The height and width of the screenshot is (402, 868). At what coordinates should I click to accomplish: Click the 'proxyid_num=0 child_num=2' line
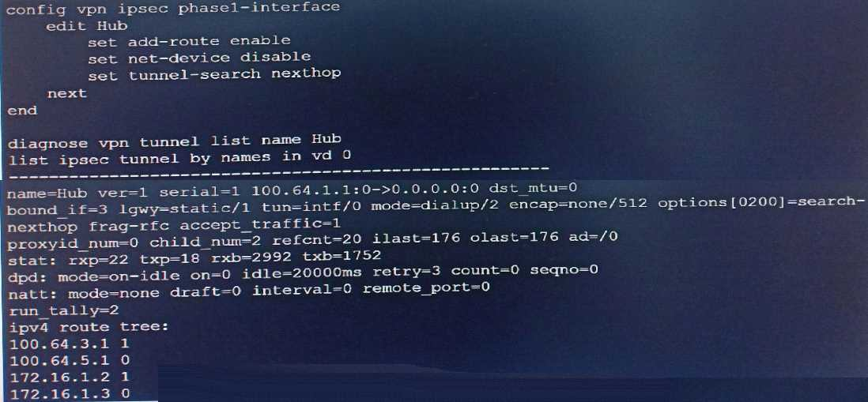click(312, 239)
